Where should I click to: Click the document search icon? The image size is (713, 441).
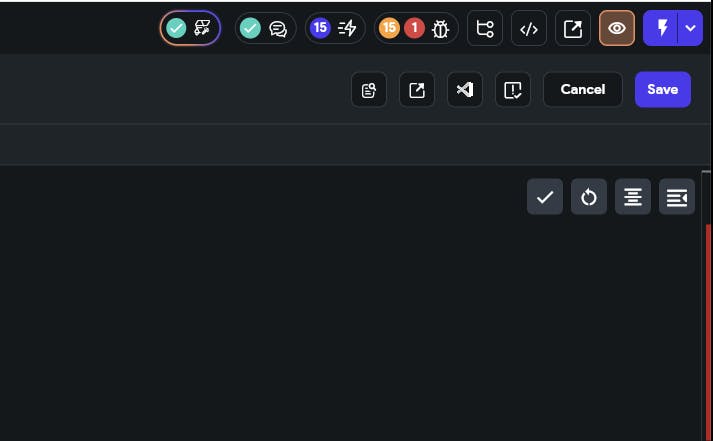(369, 90)
